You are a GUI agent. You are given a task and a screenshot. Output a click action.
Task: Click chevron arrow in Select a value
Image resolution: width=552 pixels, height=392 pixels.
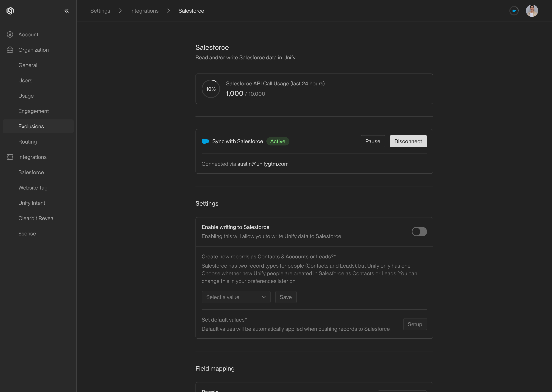(x=263, y=297)
